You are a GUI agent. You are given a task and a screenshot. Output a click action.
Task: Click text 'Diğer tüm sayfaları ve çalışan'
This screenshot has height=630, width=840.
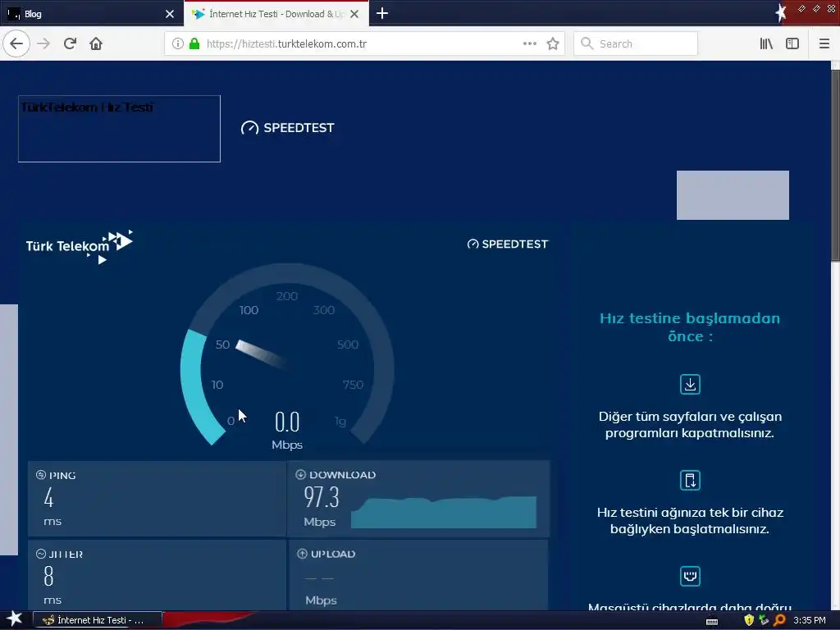[690, 416]
